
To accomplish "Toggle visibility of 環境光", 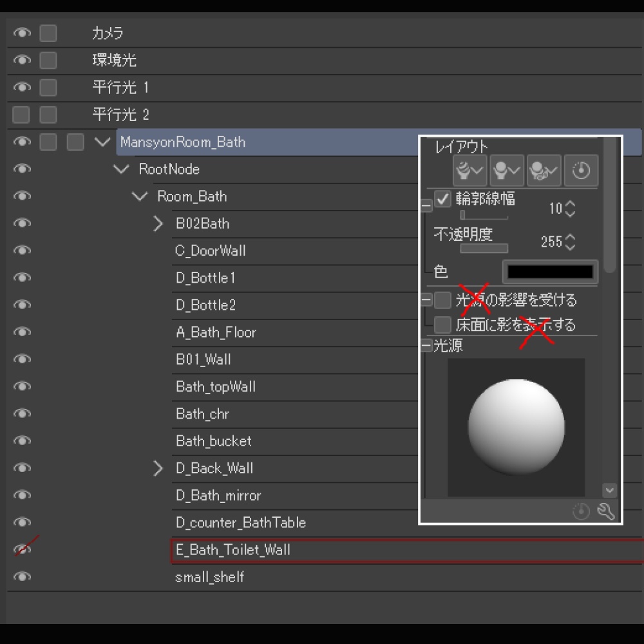I will point(22,60).
